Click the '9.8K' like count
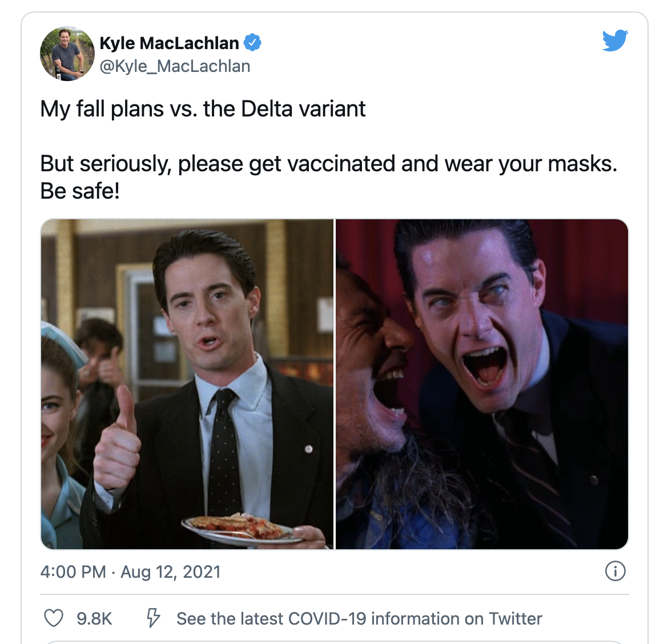The image size is (668, 644). click(93, 617)
